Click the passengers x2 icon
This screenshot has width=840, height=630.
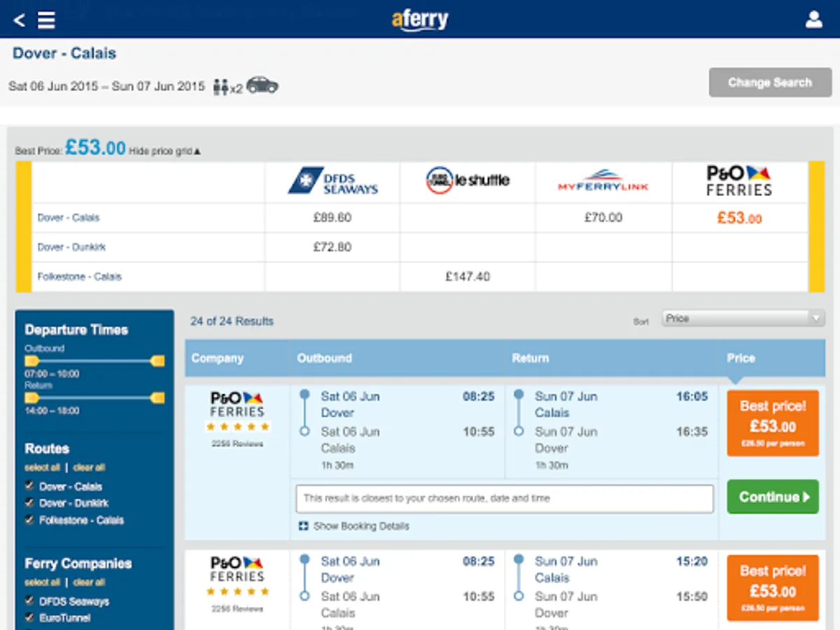coord(227,87)
